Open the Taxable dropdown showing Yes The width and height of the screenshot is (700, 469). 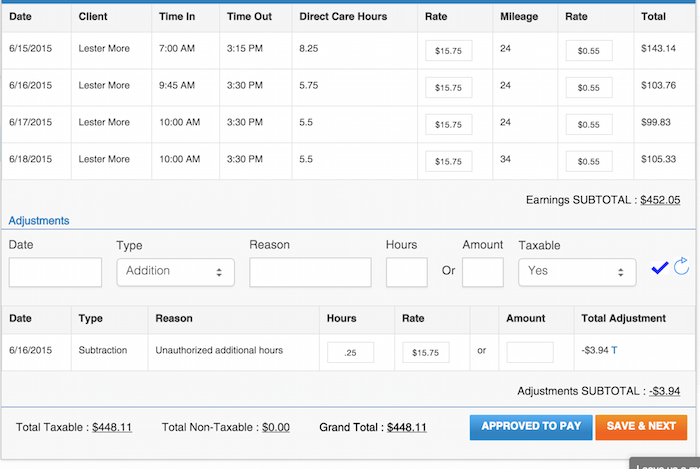point(577,272)
